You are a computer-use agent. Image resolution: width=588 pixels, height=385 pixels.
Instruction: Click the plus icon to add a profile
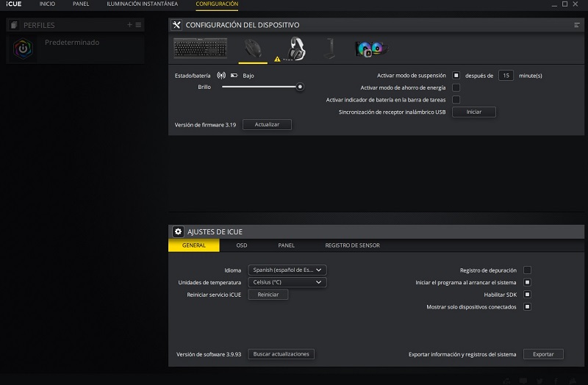(129, 25)
